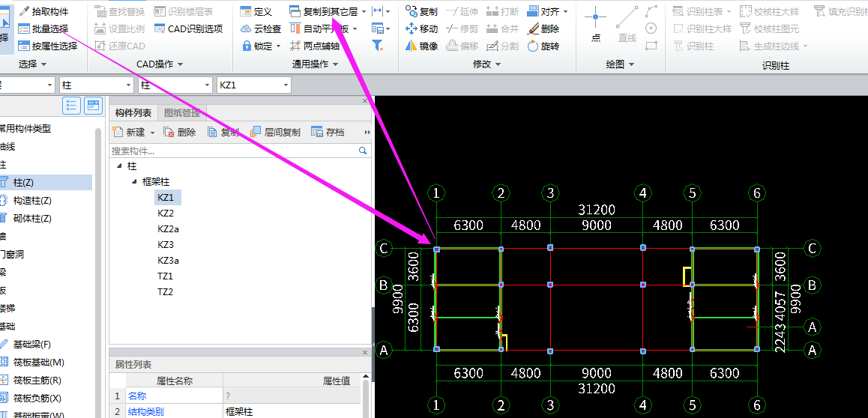Select KZ3a in component list
The width and height of the screenshot is (868, 418).
(x=169, y=261)
